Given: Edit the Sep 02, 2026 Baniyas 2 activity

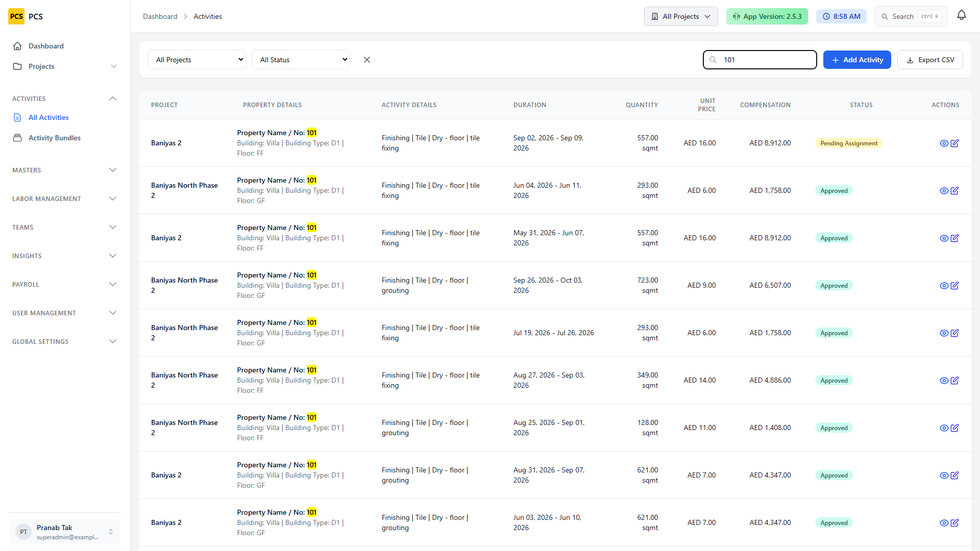Looking at the screenshot, I should click(x=954, y=143).
